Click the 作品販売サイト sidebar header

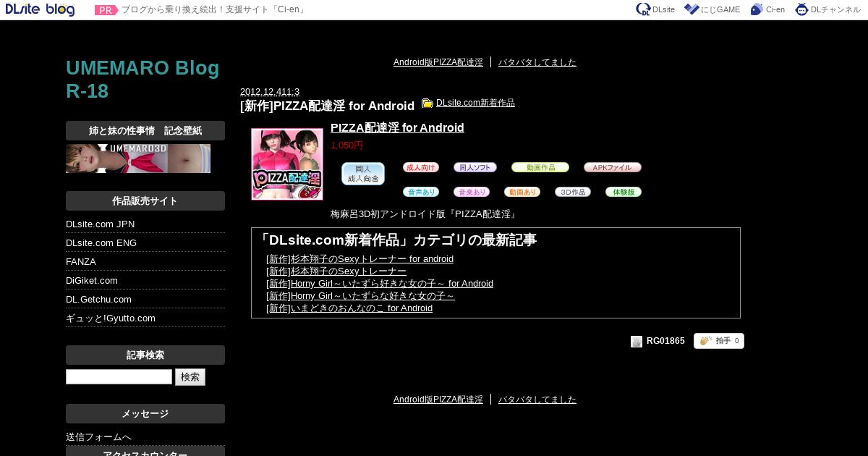tap(145, 201)
